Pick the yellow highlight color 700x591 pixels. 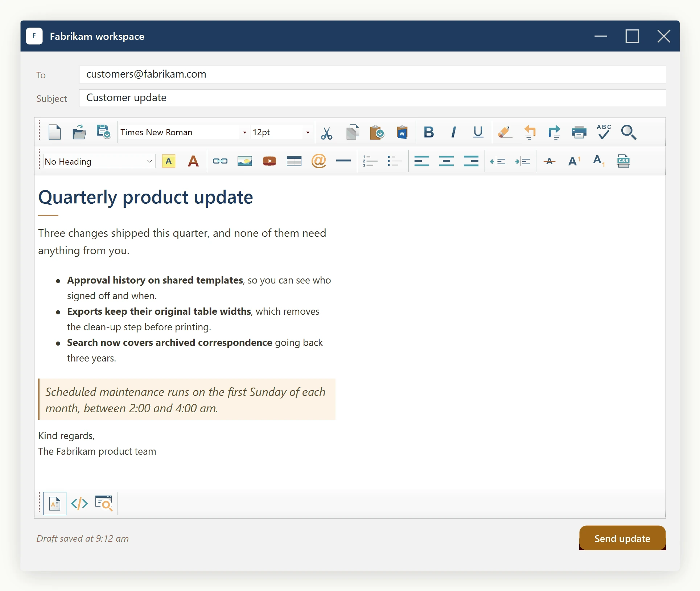coord(169,161)
